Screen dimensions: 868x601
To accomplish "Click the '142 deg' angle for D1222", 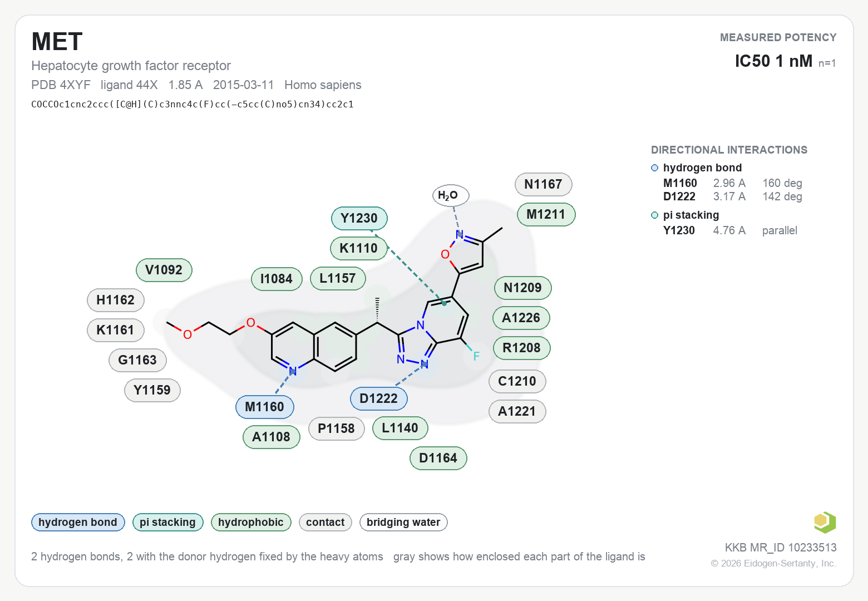I will 782,196.
